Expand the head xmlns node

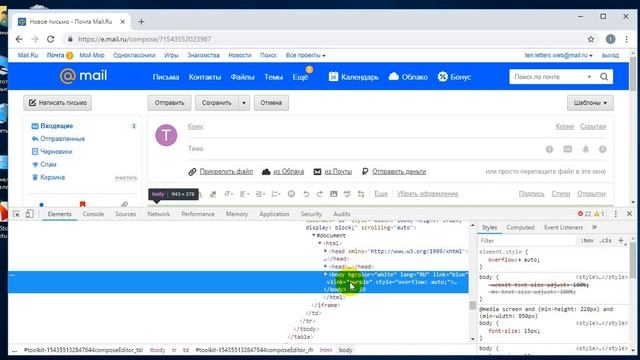pos(326,251)
